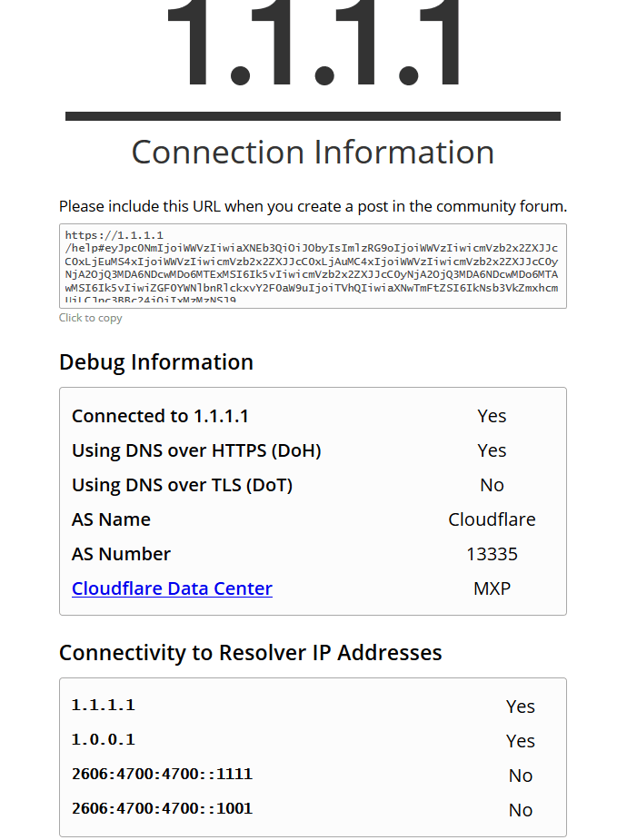Click the MXP data center code
The width and height of the screenshot is (627, 840).
coord(492,588)
